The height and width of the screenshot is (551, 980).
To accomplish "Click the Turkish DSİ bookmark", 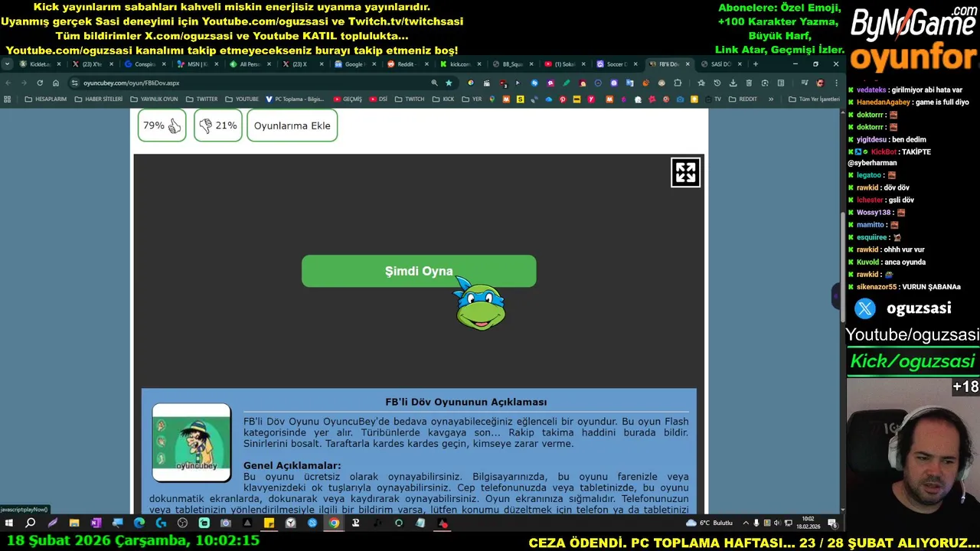I will click(x=378, y=99).
